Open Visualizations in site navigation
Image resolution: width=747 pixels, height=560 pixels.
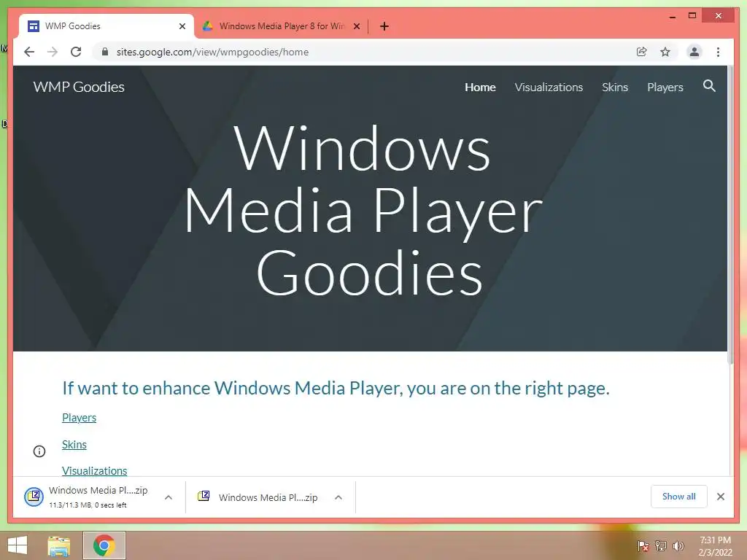point(549,87)
